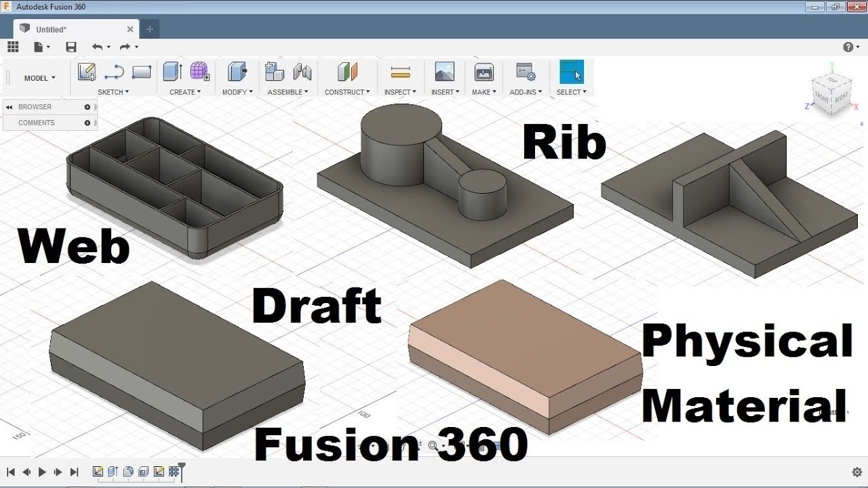Expand the ADD-INS dropdown menu
The width and height of the screenshot is (868, 488).
click(x=526, y=92)
